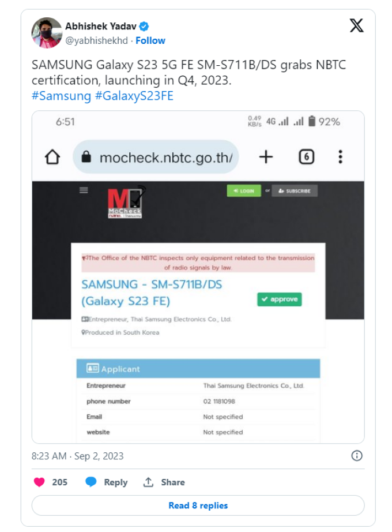The image size is (392, 532).
Task: Open the #GalaxyS23FE hashtag
Action: click(134, 96)
